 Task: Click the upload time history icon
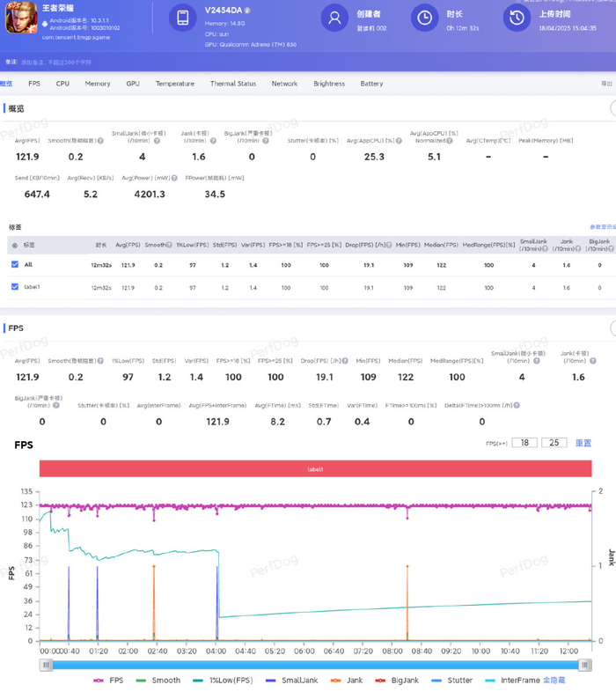click(516, 18)
